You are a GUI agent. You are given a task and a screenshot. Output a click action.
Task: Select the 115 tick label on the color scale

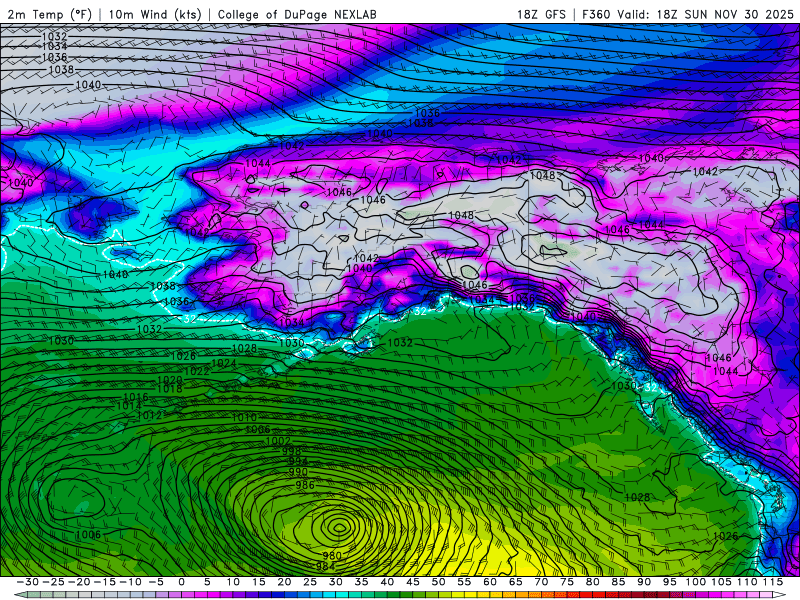[773, 582]
